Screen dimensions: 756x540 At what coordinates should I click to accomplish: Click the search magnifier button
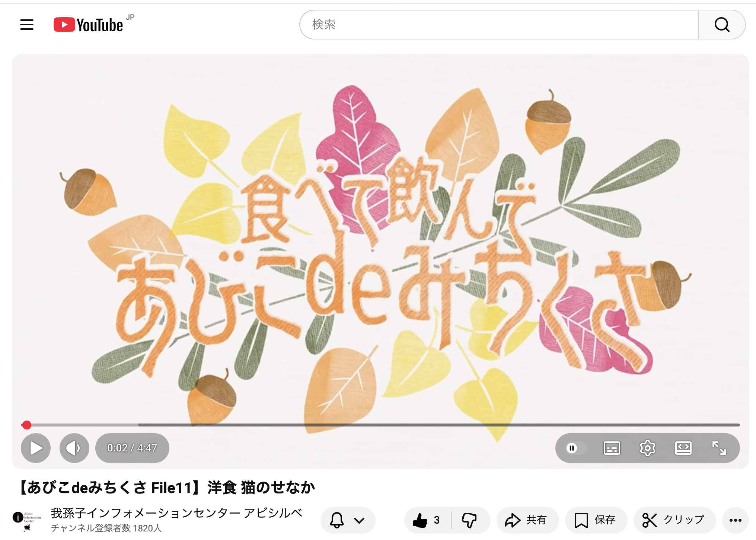point(722,25)
